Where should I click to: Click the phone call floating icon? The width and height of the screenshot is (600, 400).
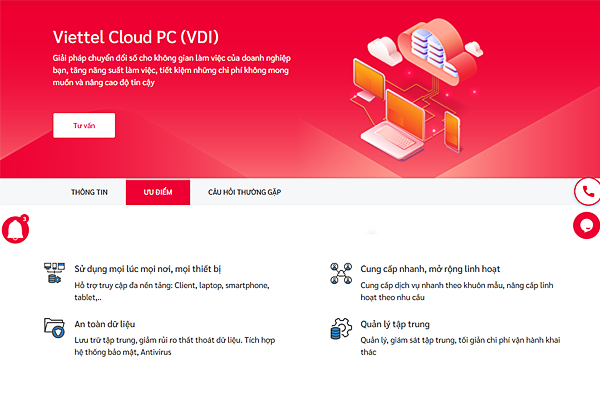coord(588,191)
